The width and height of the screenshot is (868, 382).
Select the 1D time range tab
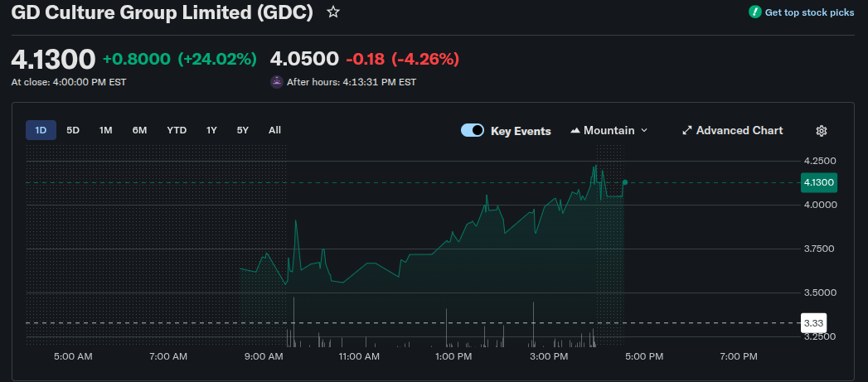(x=41, y=130)
